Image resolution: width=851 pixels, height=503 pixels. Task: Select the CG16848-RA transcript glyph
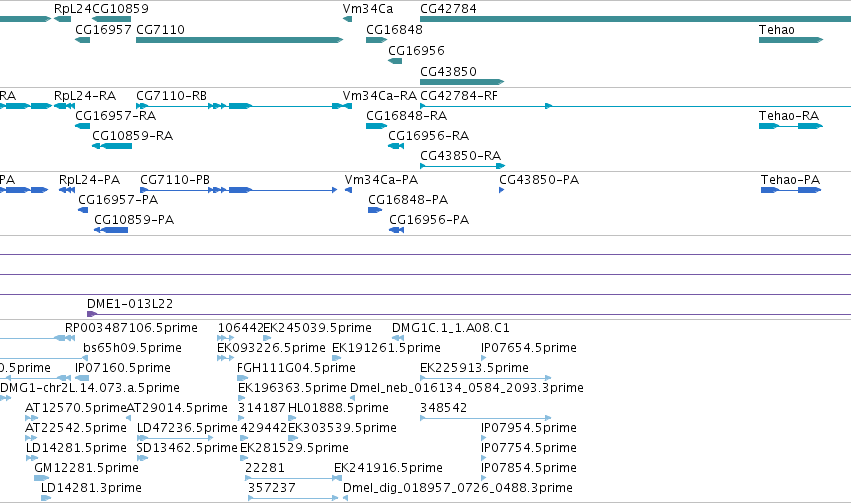point(377,126)
